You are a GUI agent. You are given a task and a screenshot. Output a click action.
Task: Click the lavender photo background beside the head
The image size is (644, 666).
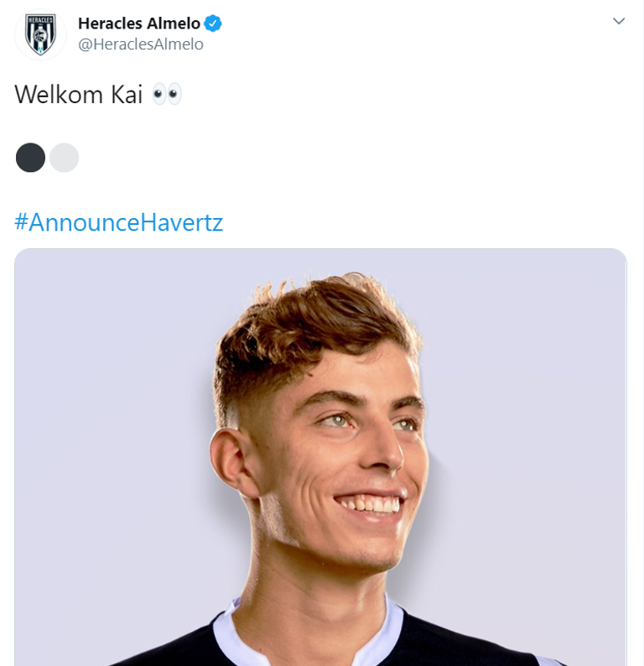pos(109,377)
